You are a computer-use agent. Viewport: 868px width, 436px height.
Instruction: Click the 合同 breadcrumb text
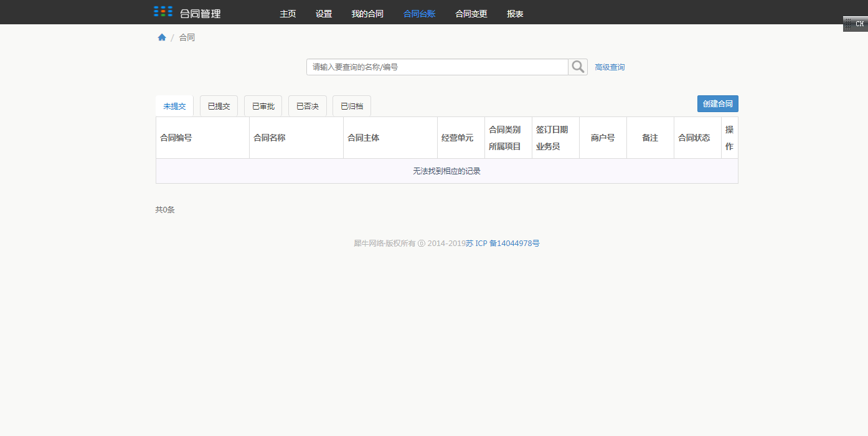coord(187,37)
